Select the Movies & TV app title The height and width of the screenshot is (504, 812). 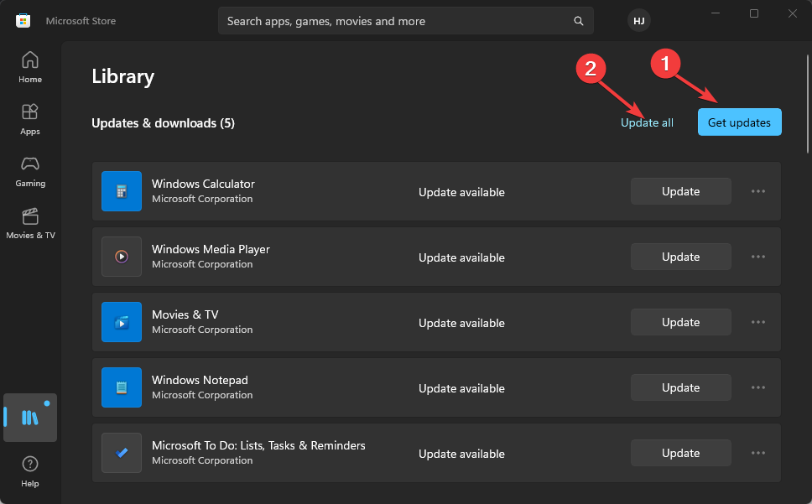[185, 314]
